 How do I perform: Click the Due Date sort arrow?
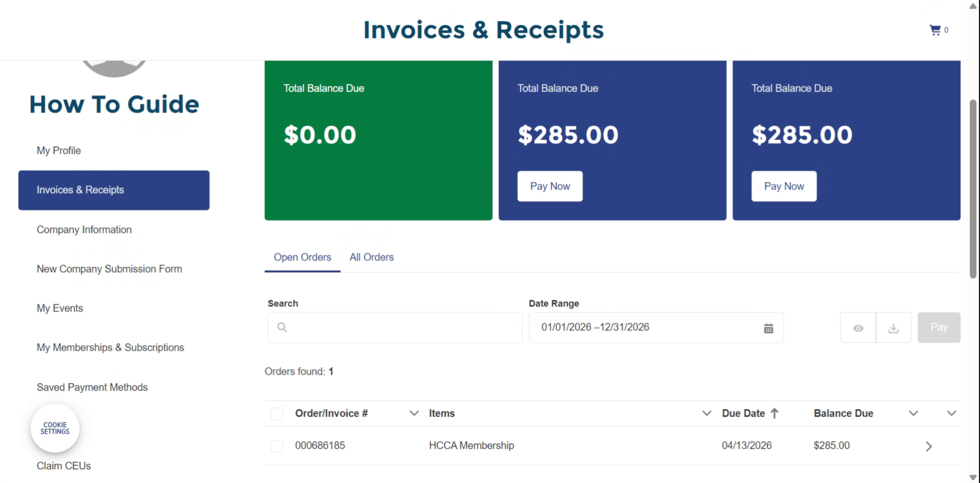click(775, 413)
